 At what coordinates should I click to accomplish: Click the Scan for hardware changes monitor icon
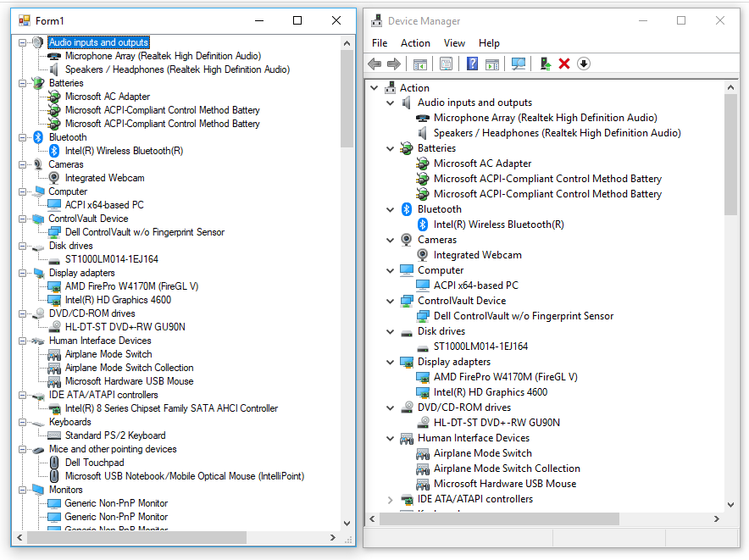pos(519,64)
